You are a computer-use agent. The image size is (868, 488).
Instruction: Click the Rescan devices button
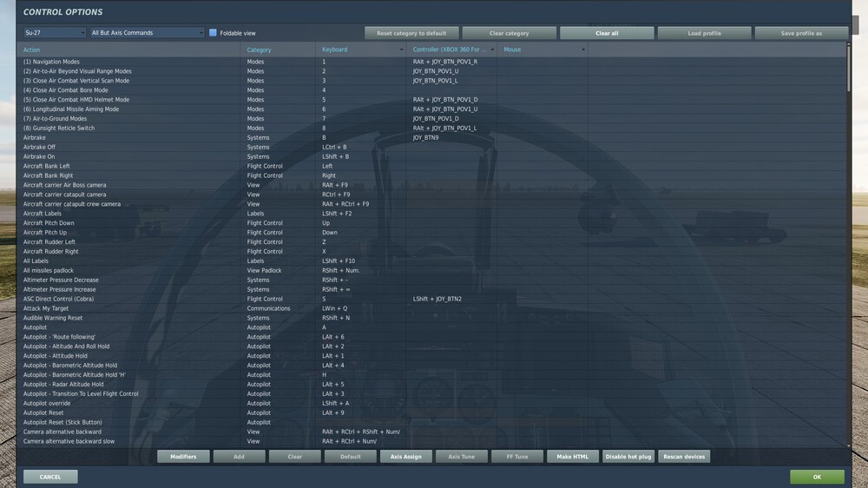tap(684, 457)
